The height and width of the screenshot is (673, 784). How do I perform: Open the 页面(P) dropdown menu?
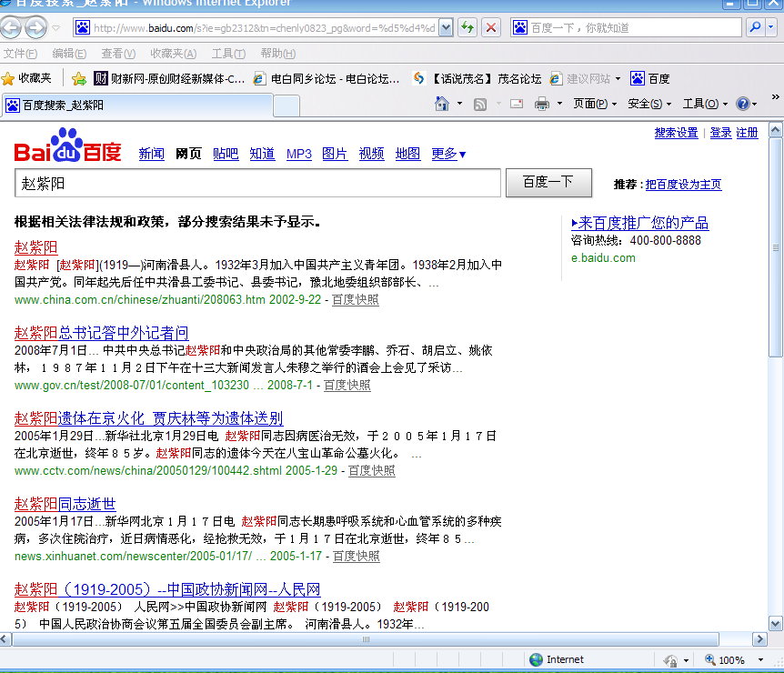(x=595, y=104)
